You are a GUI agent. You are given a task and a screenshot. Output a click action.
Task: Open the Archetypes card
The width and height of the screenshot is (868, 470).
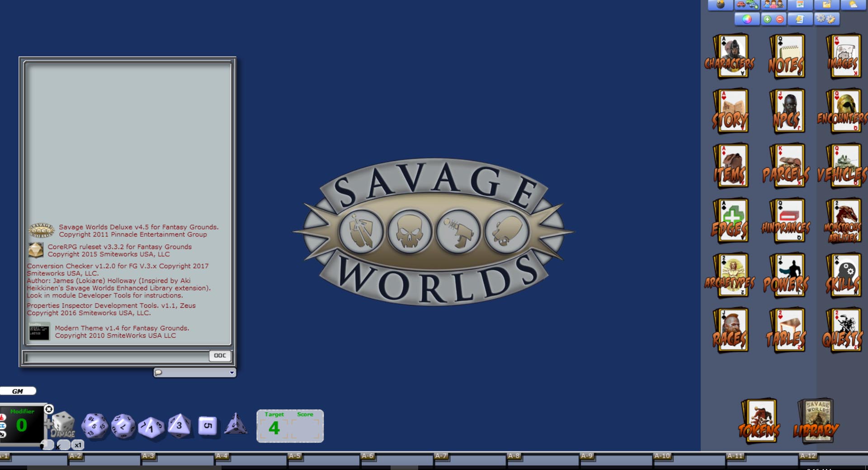click(x=730, y=275)
